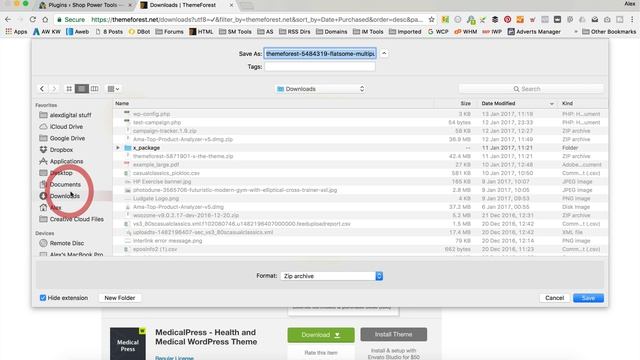Reload the ThemeForest page
Viewport: 640px width, 360px height.
(33, 19)
